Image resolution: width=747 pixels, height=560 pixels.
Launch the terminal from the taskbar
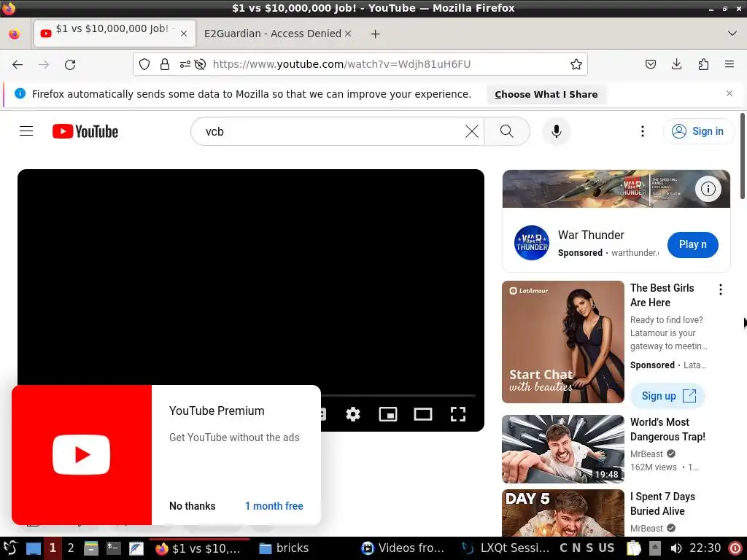click(113, 548)
